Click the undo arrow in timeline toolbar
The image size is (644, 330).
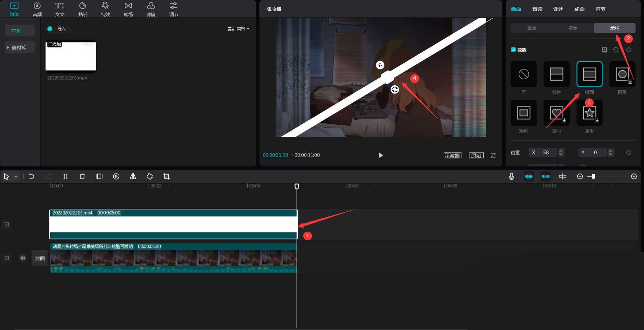point(32,176)
